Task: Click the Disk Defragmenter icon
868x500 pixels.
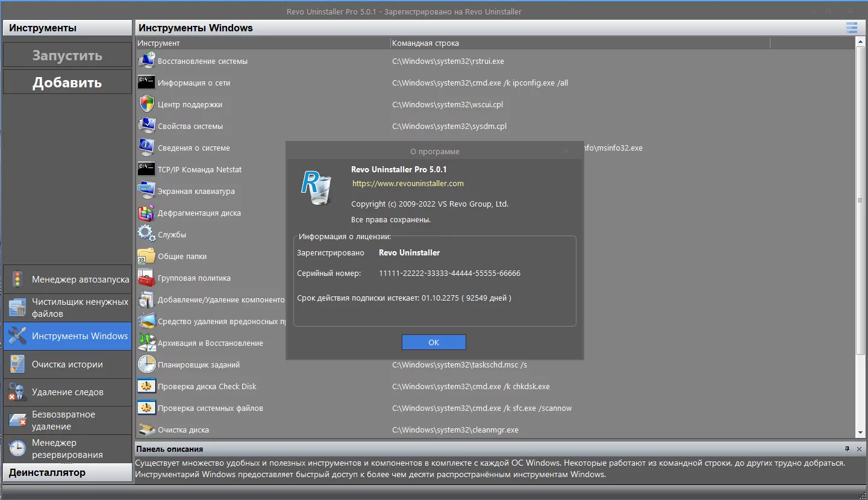Action: pyautogui.click(x=146, y=213)
